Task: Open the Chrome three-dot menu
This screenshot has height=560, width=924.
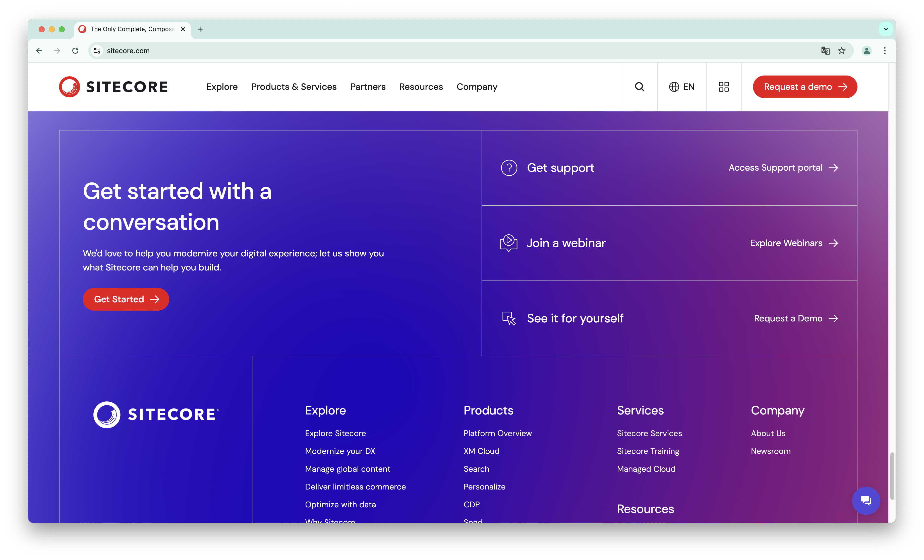Action: (x=885, y=51)
